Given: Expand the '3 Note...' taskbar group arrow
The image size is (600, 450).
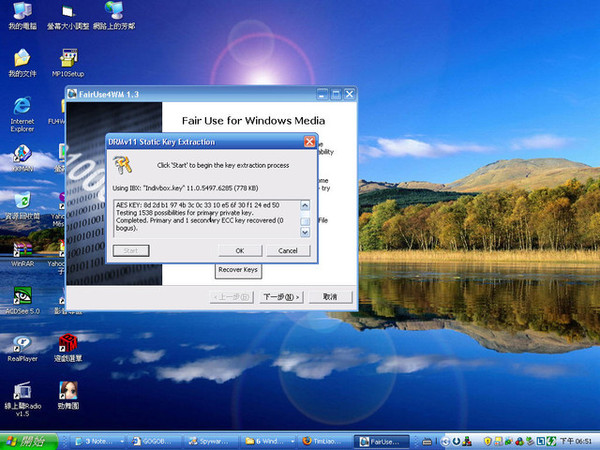Looking at the screenshot, I should coord(122,441).
